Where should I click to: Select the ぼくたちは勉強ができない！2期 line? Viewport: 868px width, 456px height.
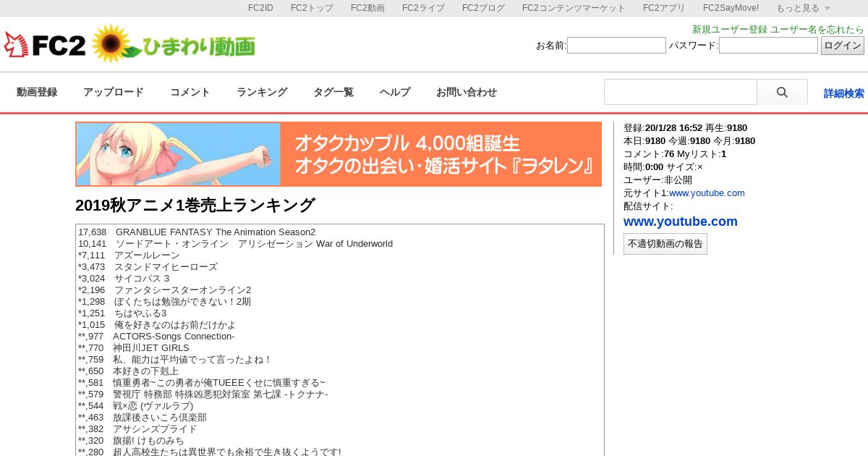(x=165, y=302)
